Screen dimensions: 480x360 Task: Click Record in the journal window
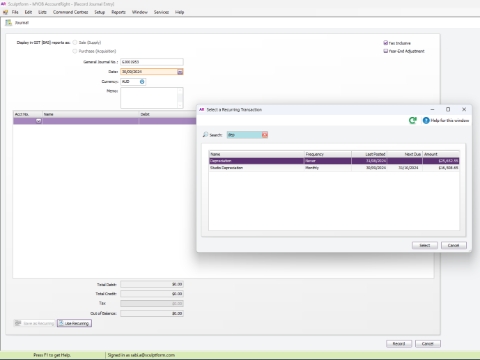click(399, 344)
